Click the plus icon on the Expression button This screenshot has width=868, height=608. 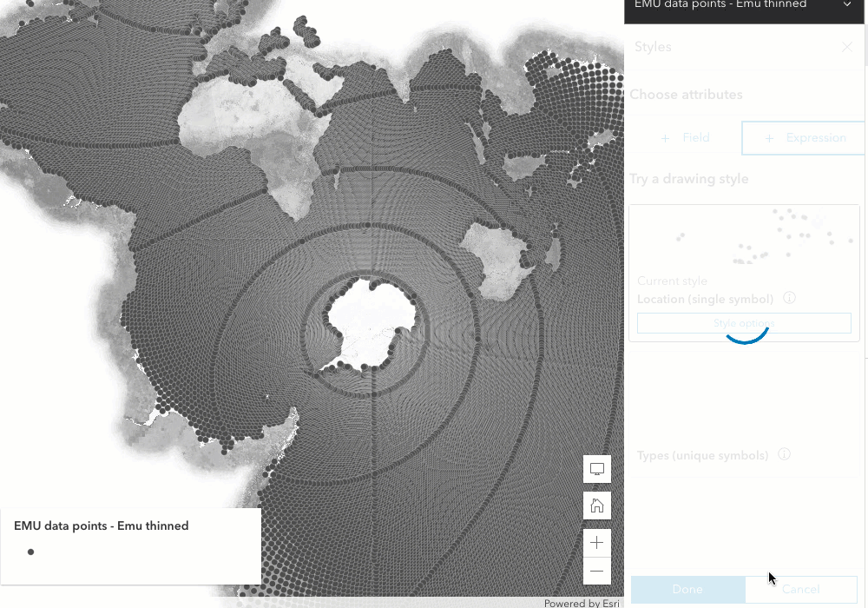click(x=767, y=137)
